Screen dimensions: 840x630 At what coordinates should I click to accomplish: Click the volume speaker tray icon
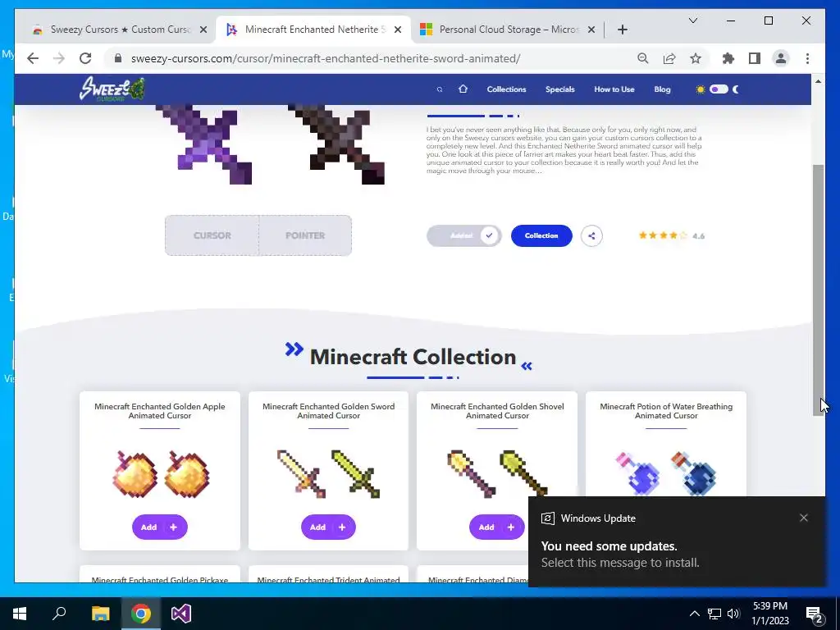733,614
